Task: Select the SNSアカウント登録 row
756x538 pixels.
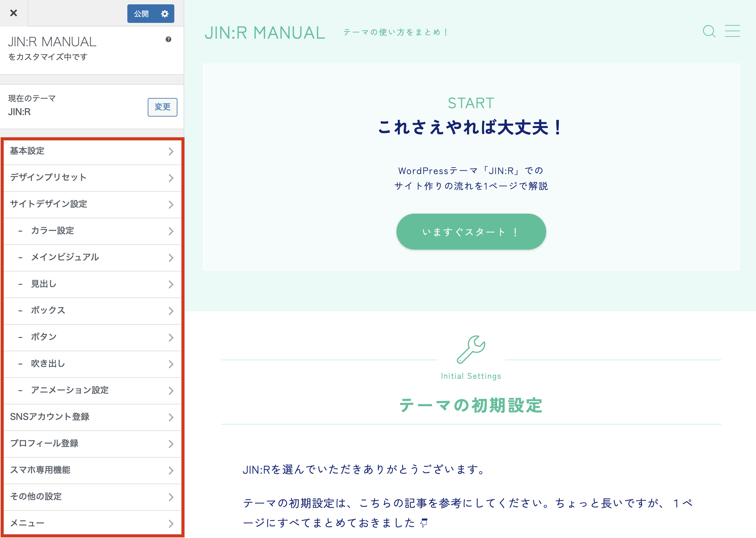Action: pos(92,417)
